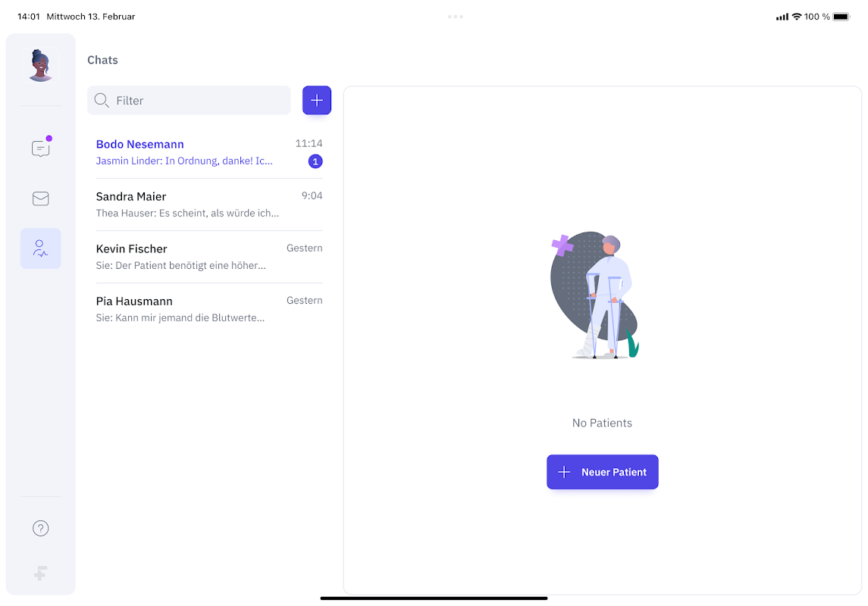
Task: Click the plus icon inside Neuer Patient
Action: (563, 472)
